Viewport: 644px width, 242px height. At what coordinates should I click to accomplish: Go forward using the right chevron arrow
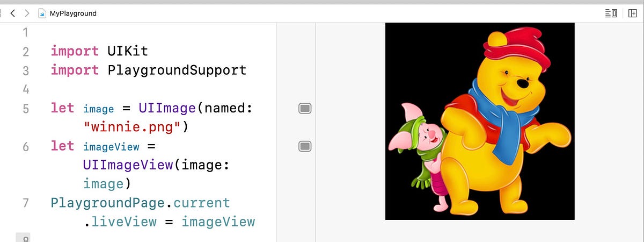click(x=27, y=13)
